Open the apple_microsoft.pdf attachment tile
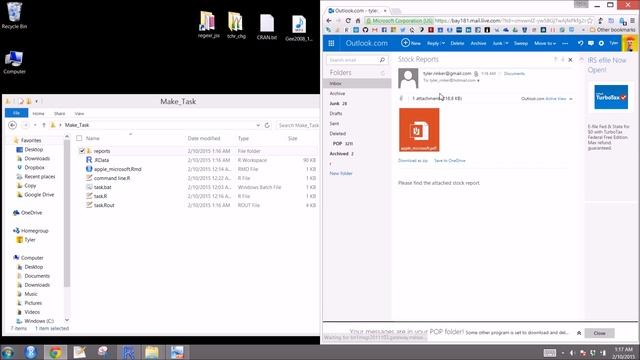This screenshot has width=640, height=360. tap(419, 130)
